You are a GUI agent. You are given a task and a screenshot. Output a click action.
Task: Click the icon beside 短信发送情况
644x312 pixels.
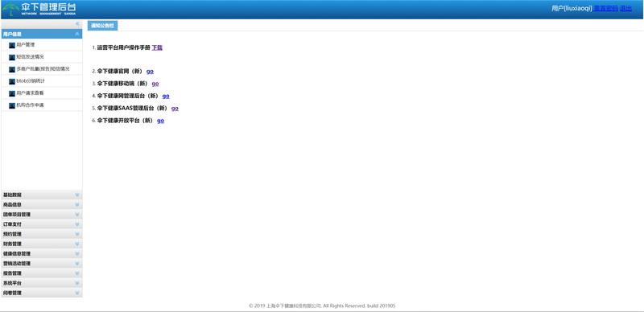12,57
